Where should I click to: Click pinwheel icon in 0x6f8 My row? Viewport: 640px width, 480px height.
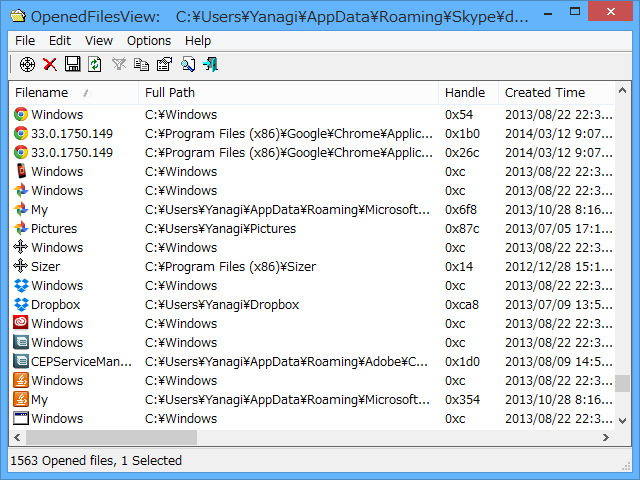(21, 209)
